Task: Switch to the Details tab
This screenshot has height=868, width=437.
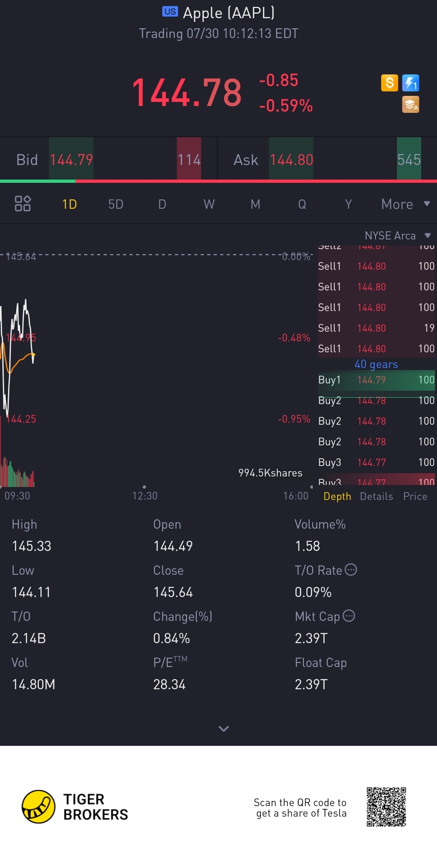Action: click(x=376, y=496)
